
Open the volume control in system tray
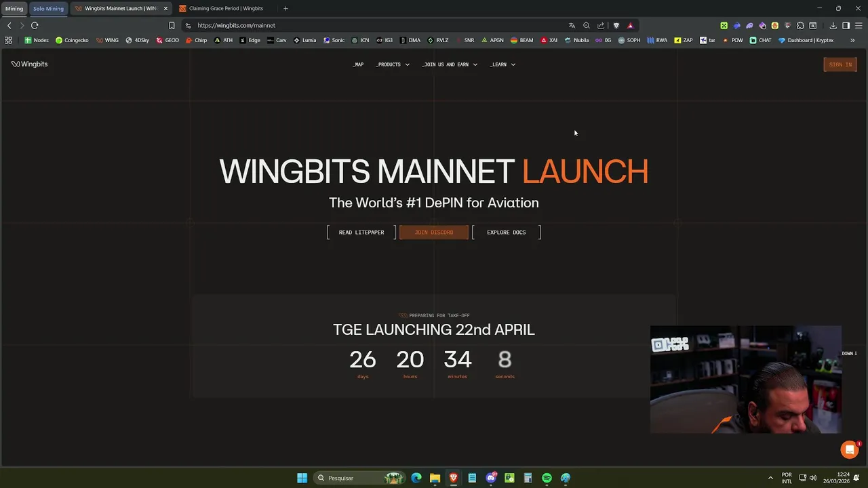click(813, 478)
